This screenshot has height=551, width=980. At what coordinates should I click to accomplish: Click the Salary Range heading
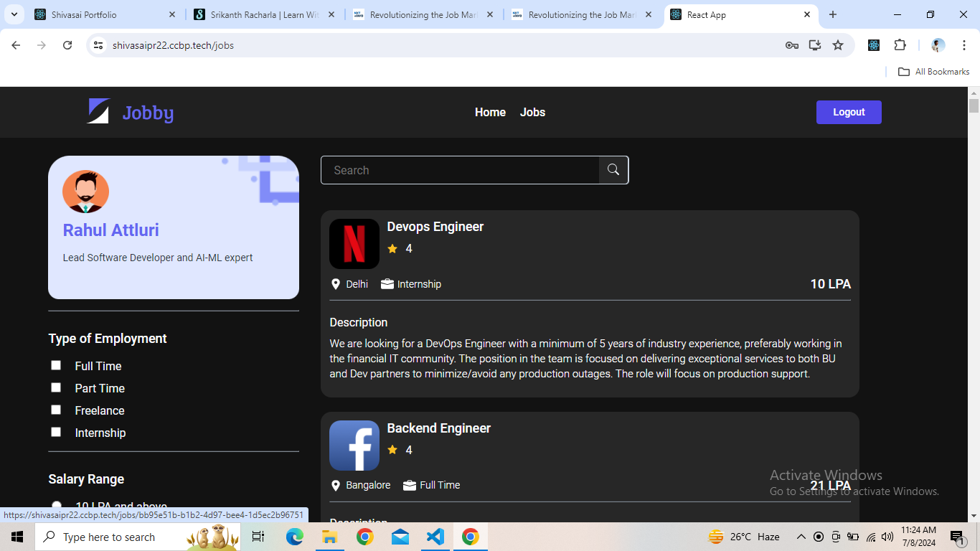[86, 479]
